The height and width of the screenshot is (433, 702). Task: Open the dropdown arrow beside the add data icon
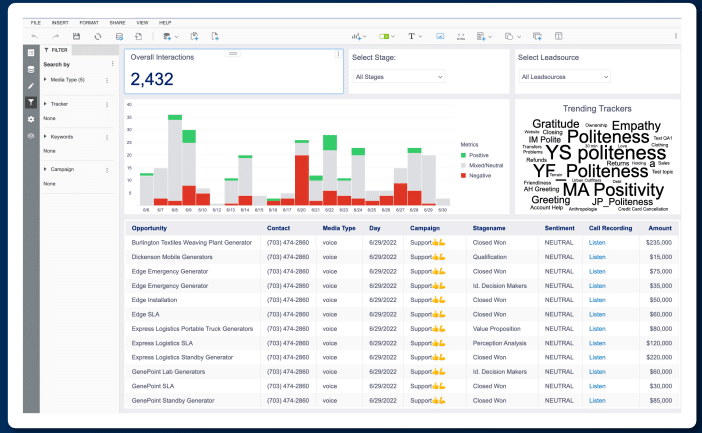pos(176,37)
